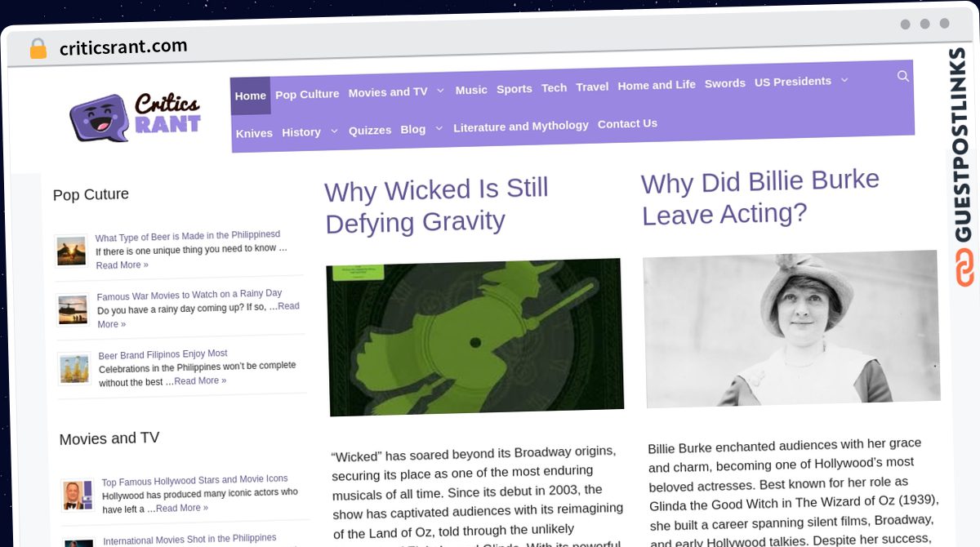Click the green Wicked witch article image

474,337
